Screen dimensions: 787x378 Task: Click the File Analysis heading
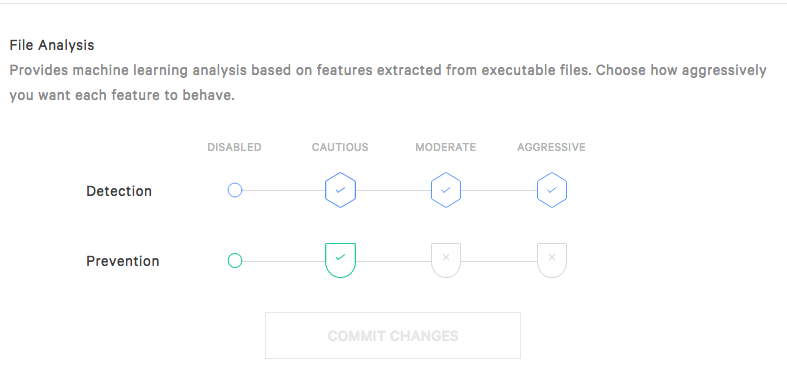coord(52,45)
